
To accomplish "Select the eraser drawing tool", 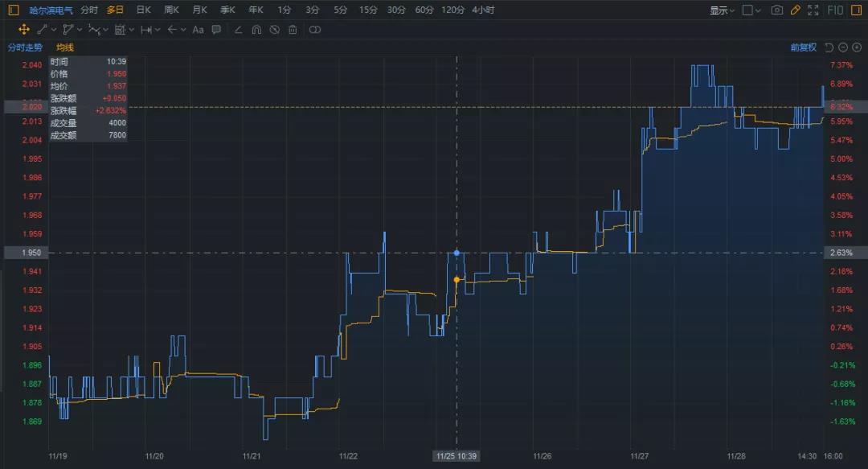I will 238,30.
